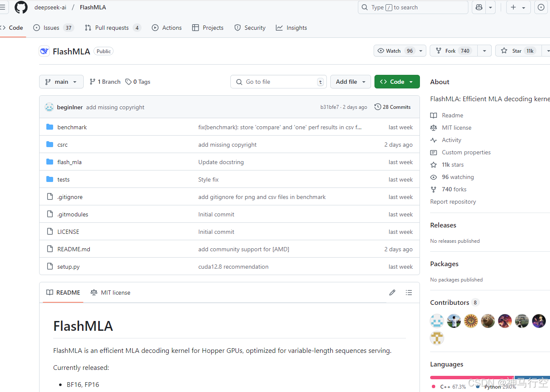
Task: Click the Copilot icon button
Action: coord(479,7)
